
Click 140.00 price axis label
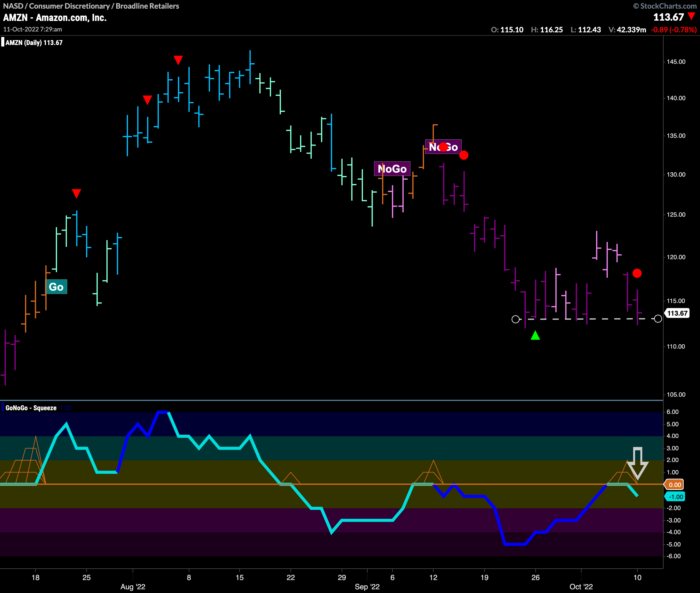(x=676, y=98)
